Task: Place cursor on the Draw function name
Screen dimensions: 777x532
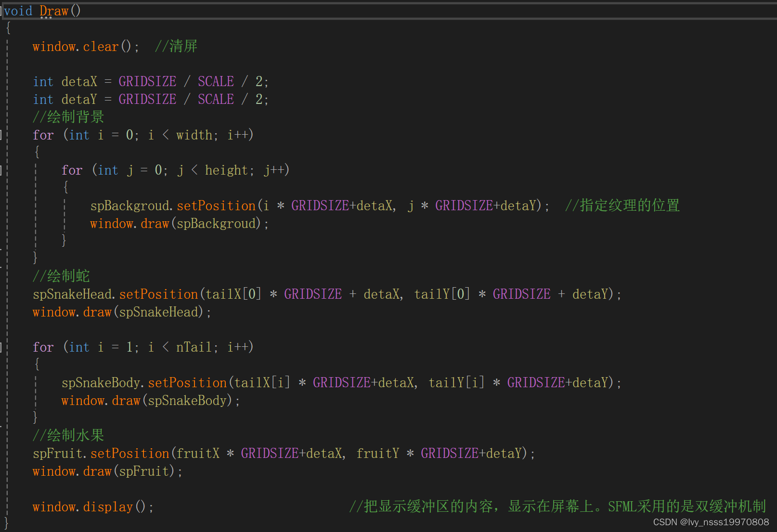Action: click(x=53, y=11)
